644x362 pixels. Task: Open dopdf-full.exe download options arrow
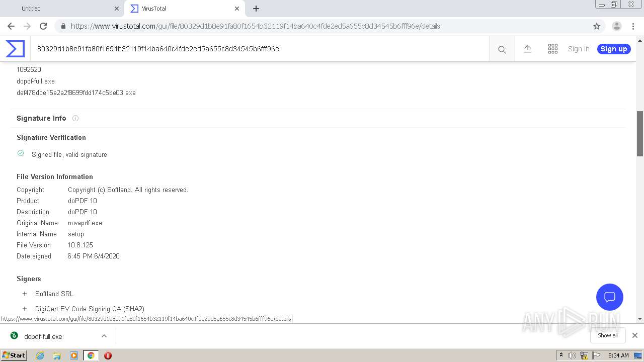pyautogui.click(x=104, y=336)
